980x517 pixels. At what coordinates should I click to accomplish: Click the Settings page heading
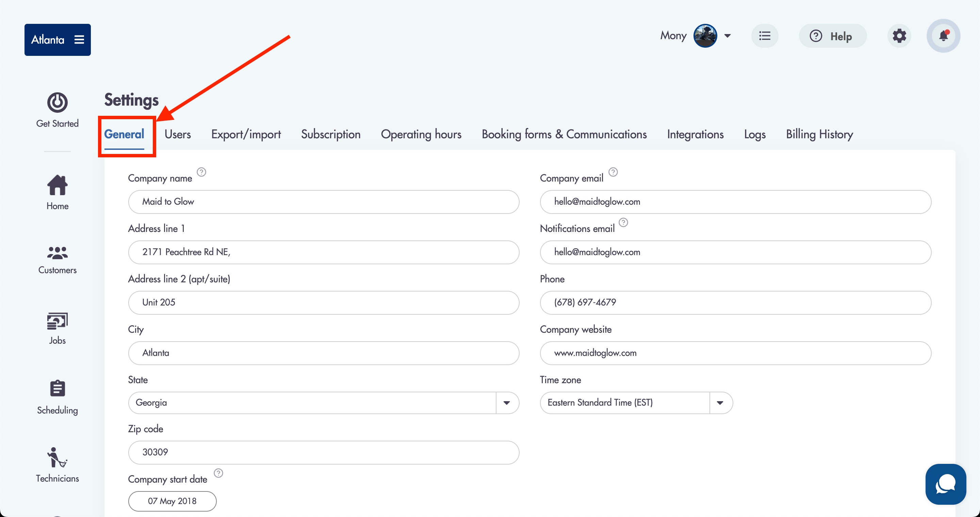131,100
